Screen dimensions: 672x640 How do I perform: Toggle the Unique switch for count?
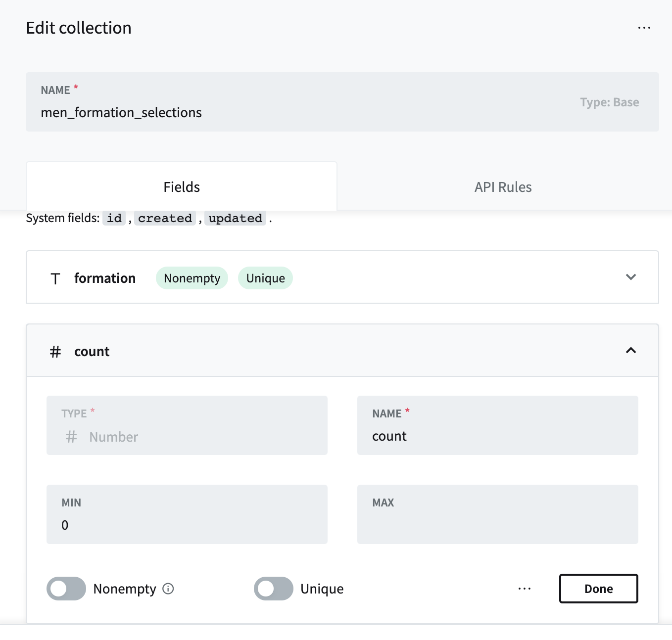coord(274,589)
